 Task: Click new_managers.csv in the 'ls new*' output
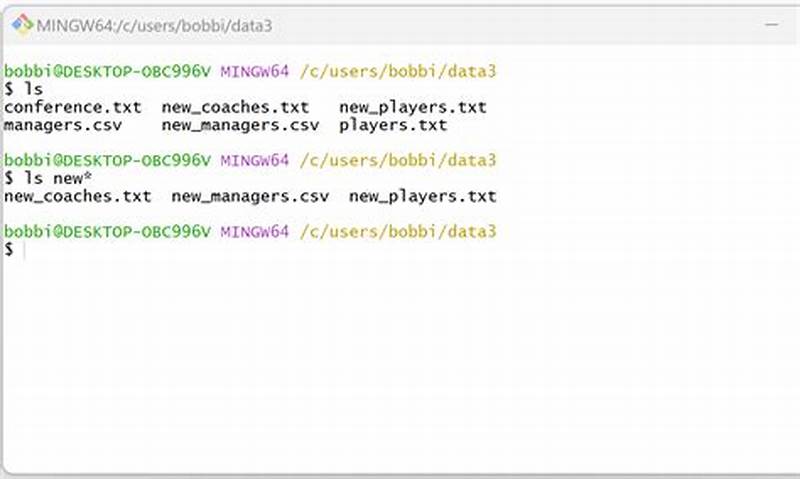coord(250,196)
